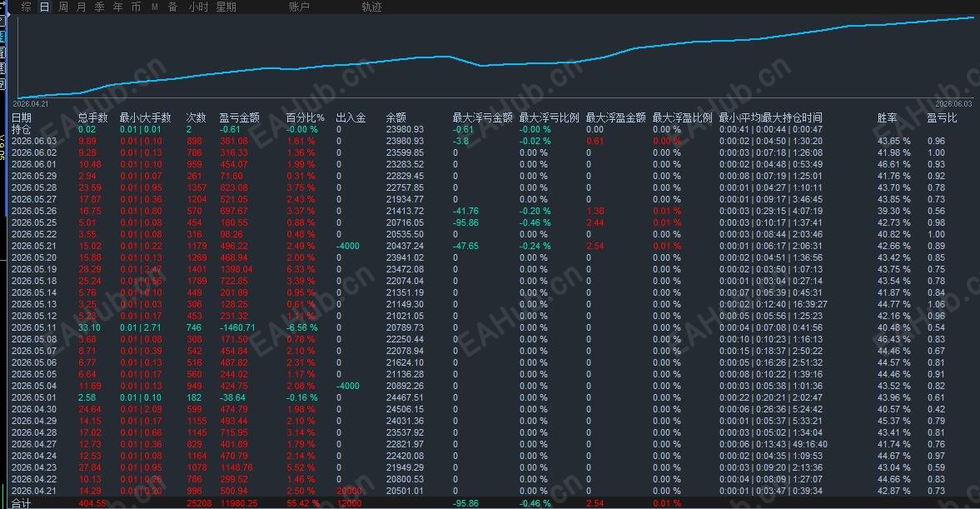Click the date cell 2026.04.21 in table
Screen dimensions: 980x509
tap(34, 491)
